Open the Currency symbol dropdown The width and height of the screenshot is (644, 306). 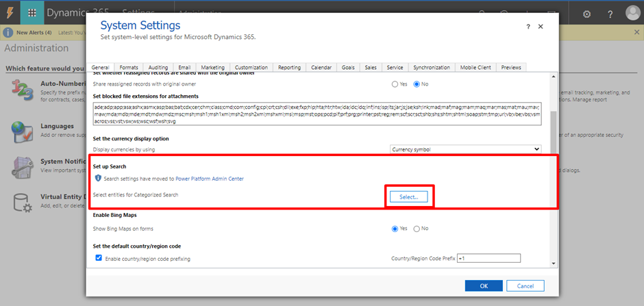click(x=465, y=150)
